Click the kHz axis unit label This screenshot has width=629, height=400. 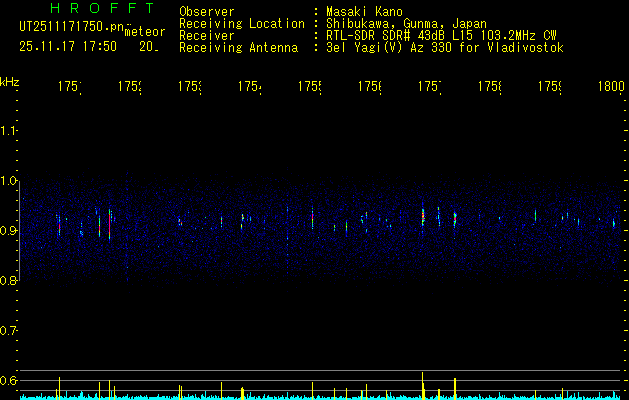(9, 82)
